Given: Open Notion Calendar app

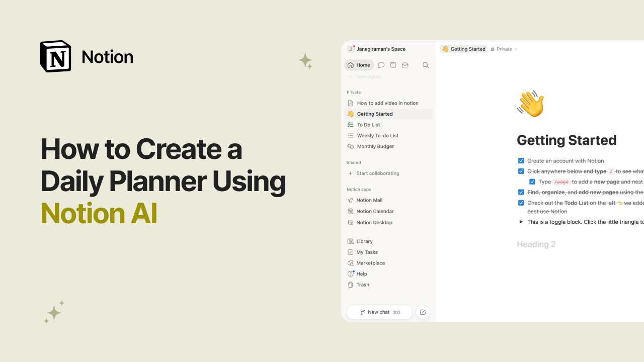Looking at the screenshot, I should click(x=375, y=211).
